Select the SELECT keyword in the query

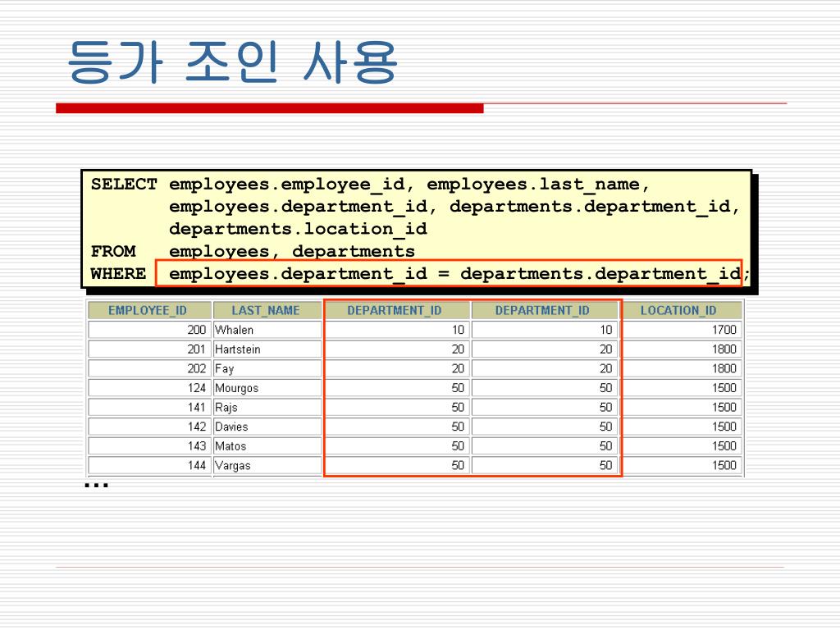click(x=124, y=185)
